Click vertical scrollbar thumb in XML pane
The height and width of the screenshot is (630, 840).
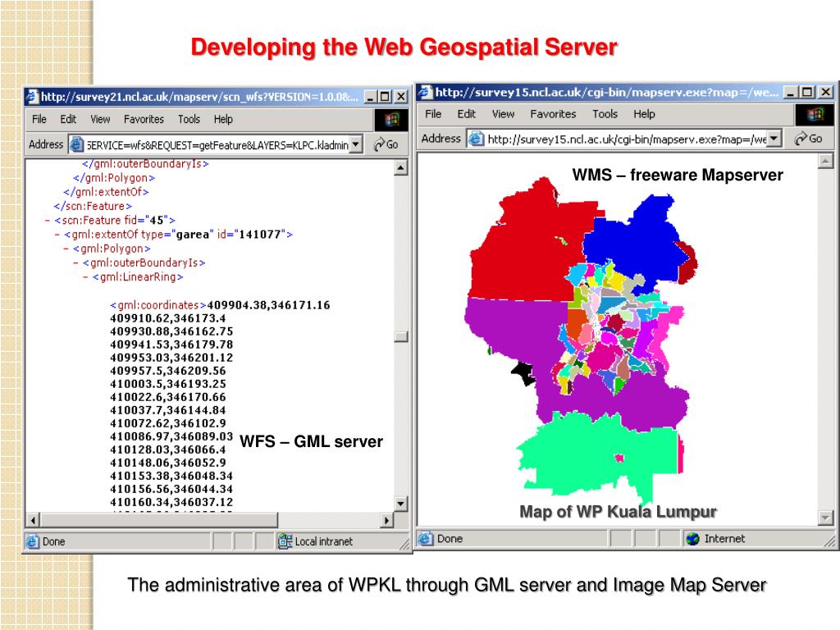(400, 337)
